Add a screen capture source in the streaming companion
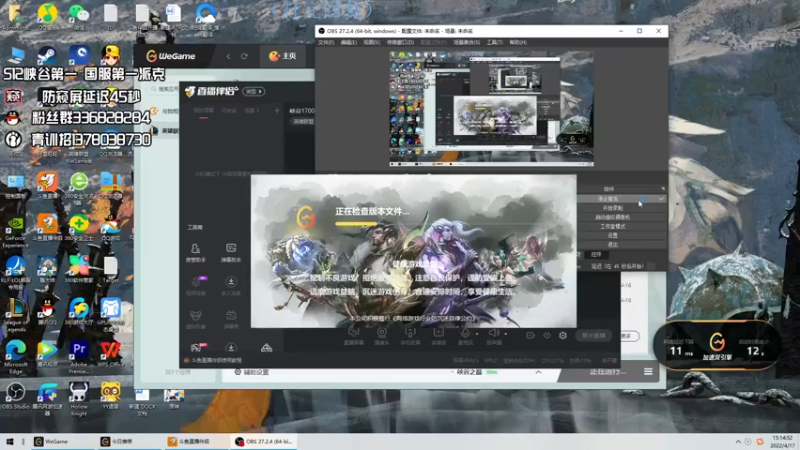This screenshot has width=800, height=450. [x=354, y=336]
